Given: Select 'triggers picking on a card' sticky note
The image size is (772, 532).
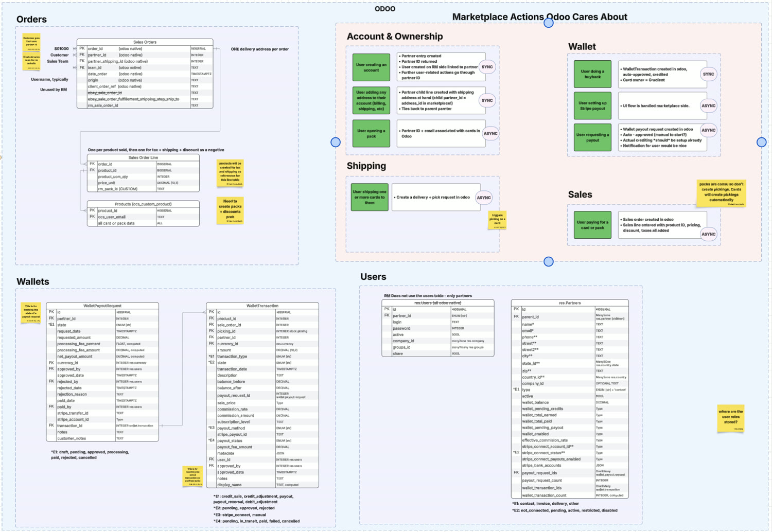Looking at the screenshot, I should pyautogui.click(x=497, y=220).
